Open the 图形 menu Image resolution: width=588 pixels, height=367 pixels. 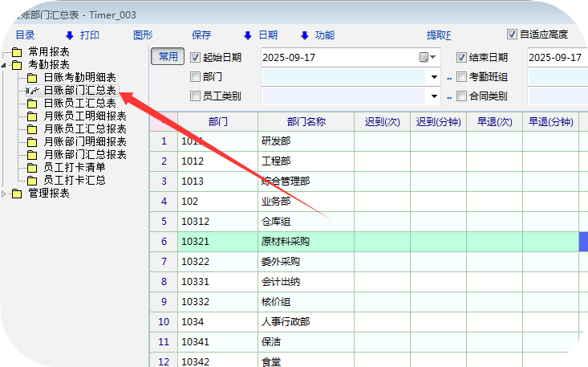coord(143,35)
